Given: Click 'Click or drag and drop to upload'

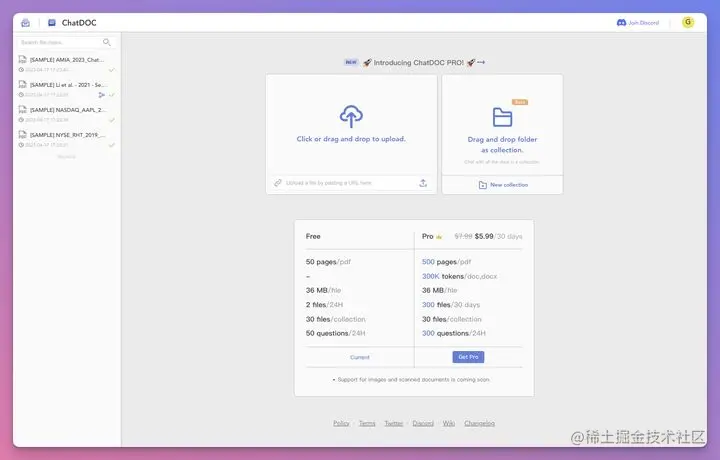Looking at the screenshot, I should (x=351, y=139).
